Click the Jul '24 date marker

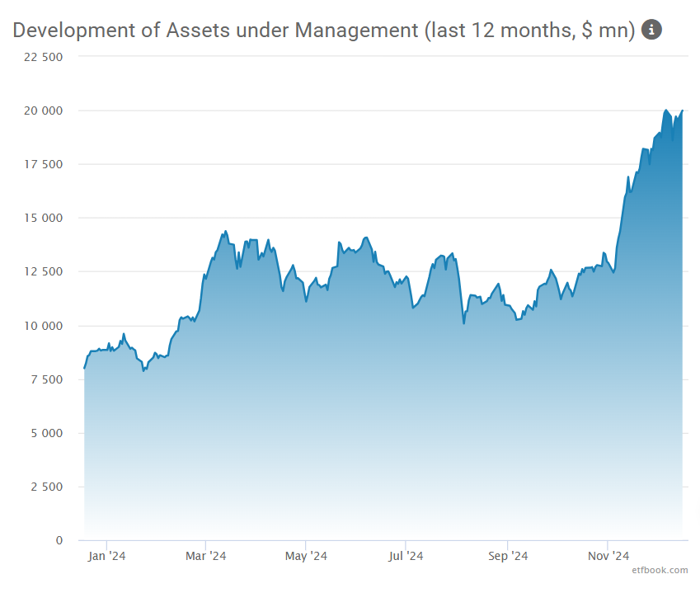(405, 557)
